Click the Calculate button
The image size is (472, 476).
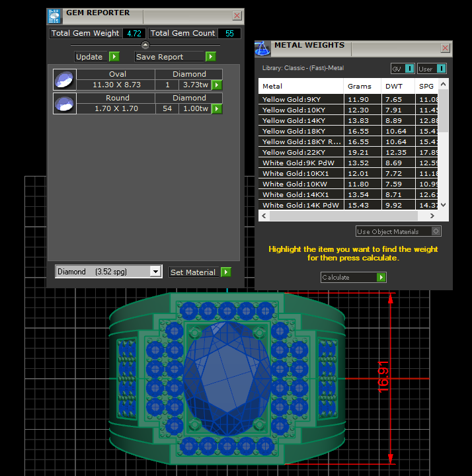pos(353,278)
